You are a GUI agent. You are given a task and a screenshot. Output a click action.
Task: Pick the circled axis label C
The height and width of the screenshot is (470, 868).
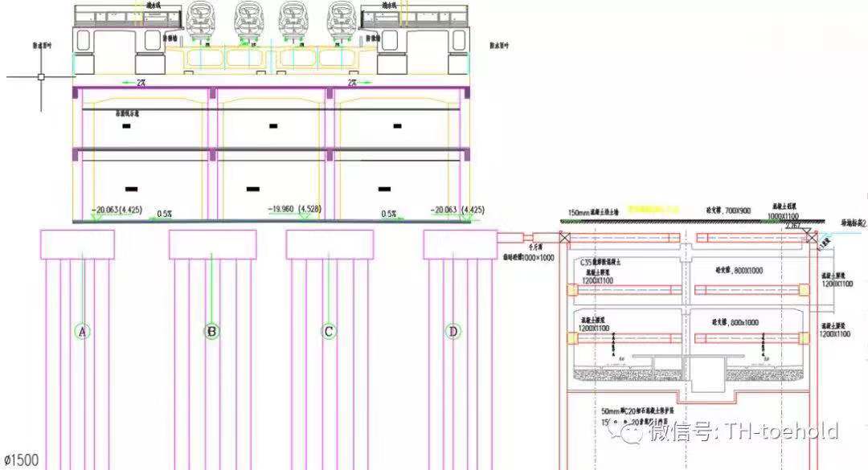329,331
